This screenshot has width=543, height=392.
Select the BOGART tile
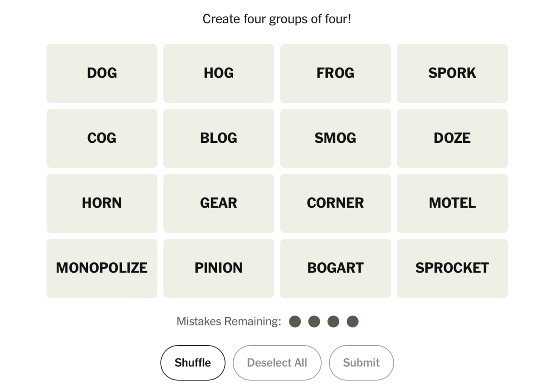click(335, 268)
